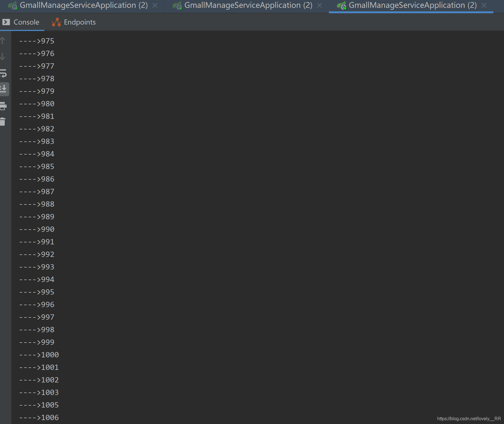Click console line ---->1001
Screen dimensions: 504x424
39,367
